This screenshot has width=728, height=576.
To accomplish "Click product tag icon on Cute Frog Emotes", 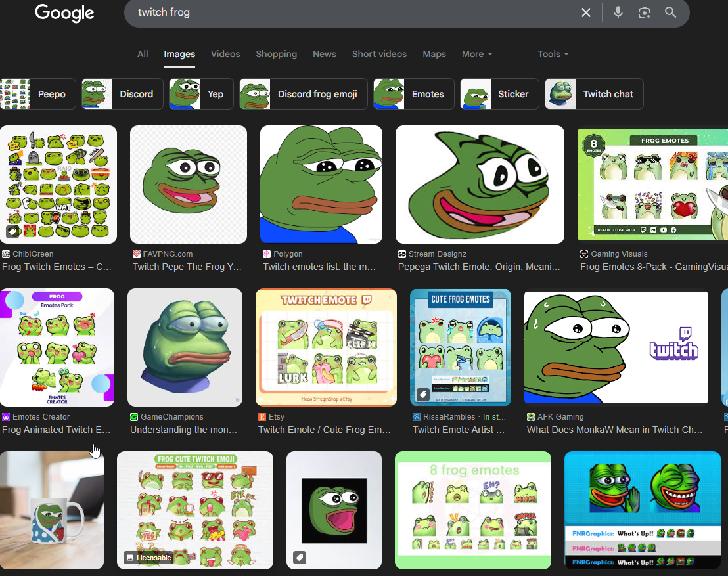I will click(x=422, y=394).
